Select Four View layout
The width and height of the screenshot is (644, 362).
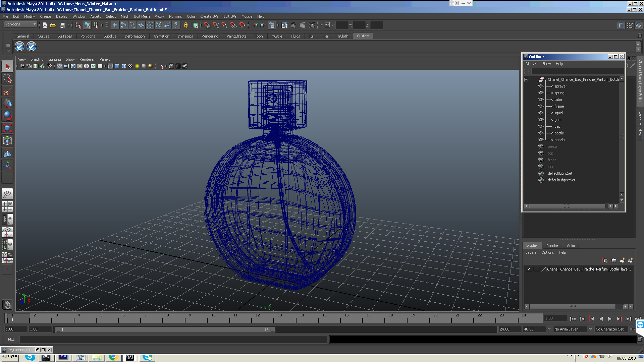[x=7, y=206]
